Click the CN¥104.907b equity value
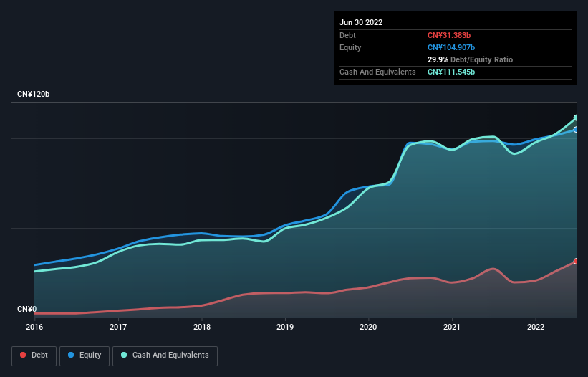The width and height of the screenshot is (588, 377). pos(451,47)
